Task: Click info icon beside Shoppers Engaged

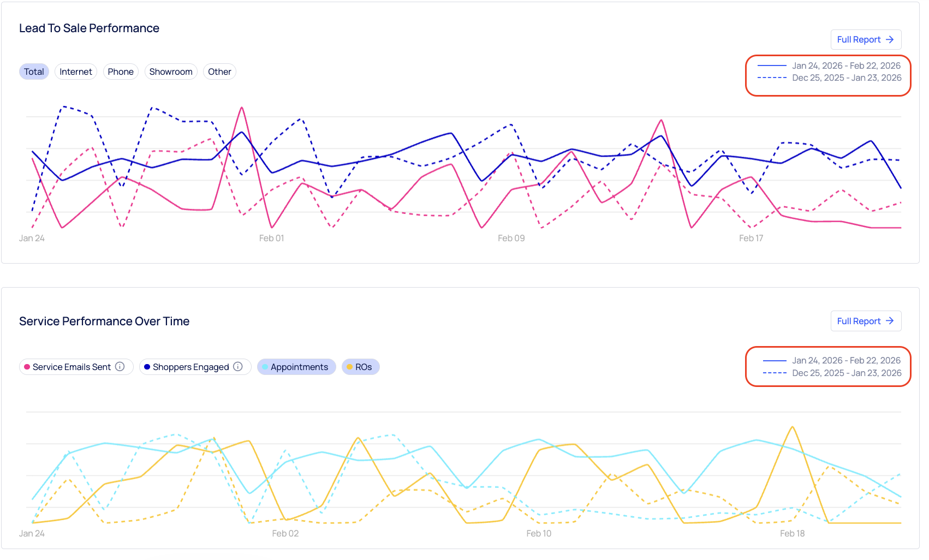Action: pos(238,367)
